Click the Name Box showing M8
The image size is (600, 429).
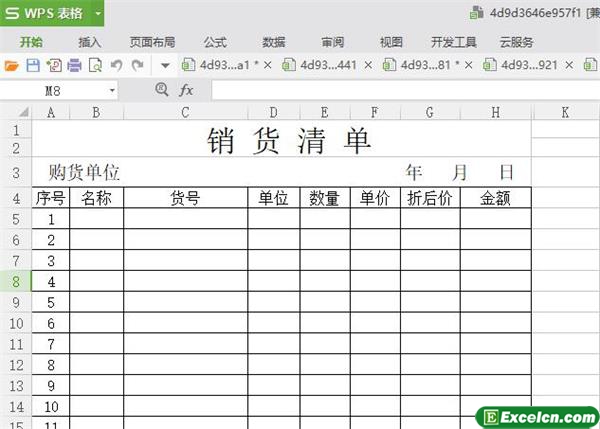click(x=53, y=91)
